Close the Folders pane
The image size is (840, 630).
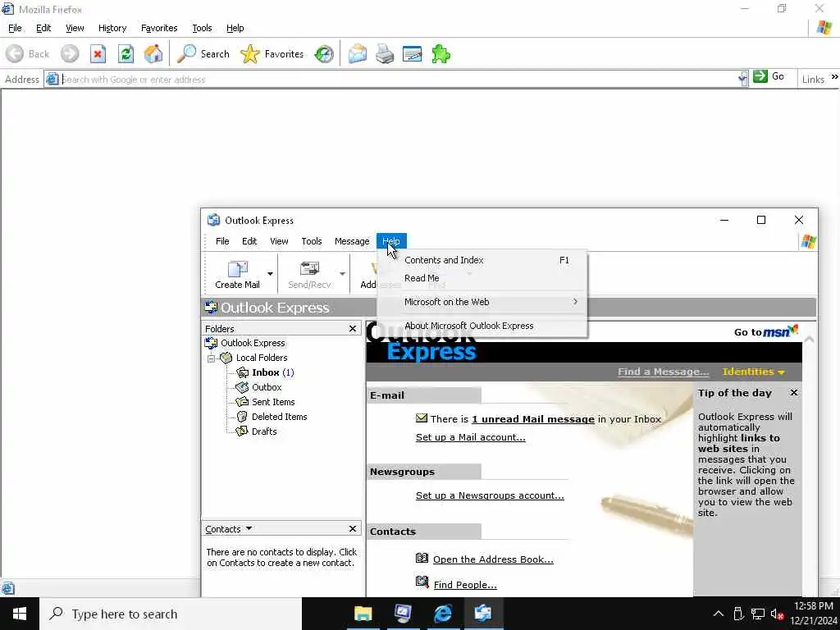tap(353, 328)
